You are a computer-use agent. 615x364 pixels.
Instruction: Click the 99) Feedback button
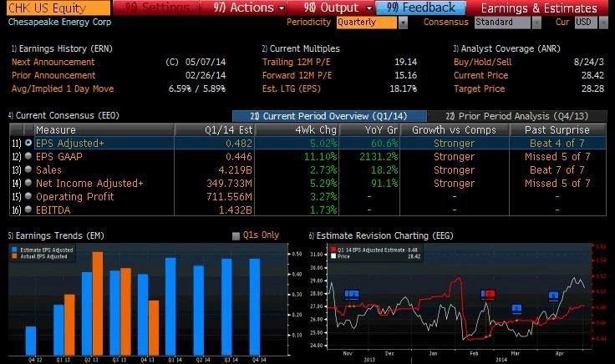click(421, 8)
